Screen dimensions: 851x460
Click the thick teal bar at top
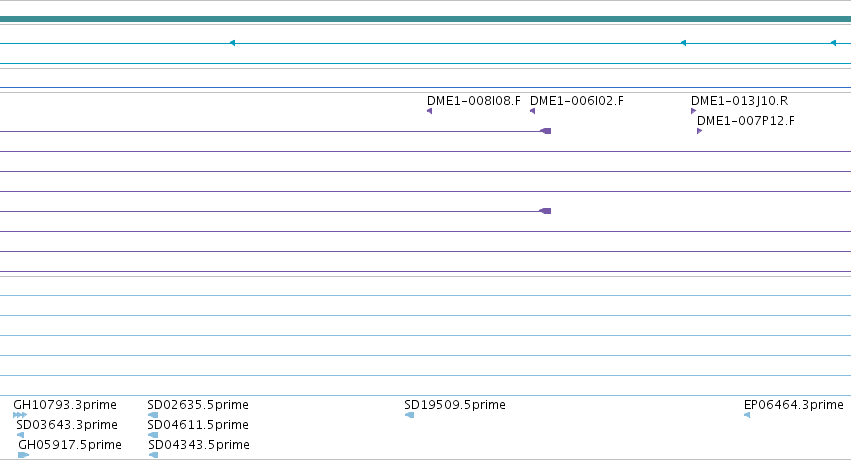click(x=426, y=20)
